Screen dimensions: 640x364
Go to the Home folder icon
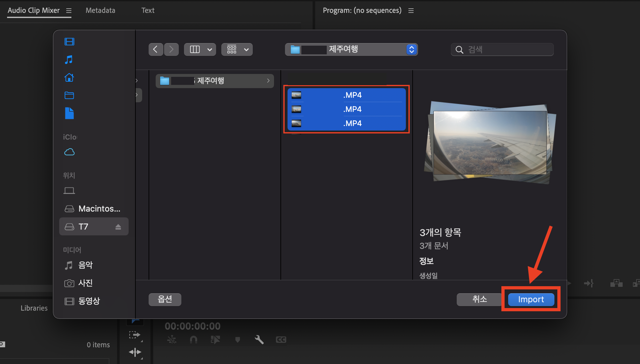[69, 77]
